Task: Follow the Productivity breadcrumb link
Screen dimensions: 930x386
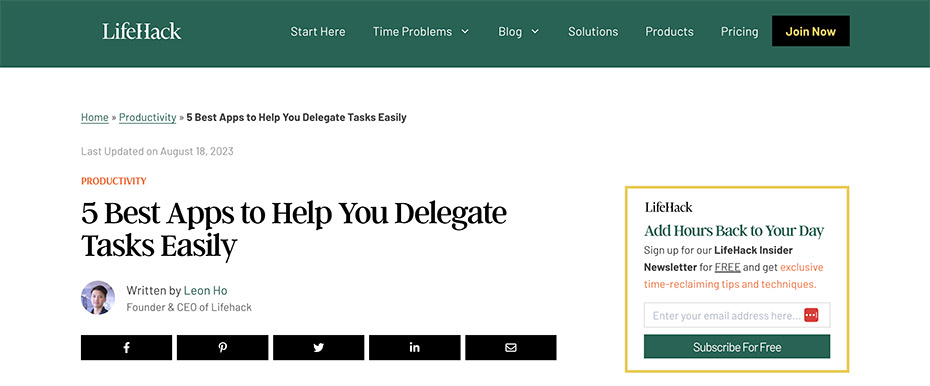Action: coord(148,117)
